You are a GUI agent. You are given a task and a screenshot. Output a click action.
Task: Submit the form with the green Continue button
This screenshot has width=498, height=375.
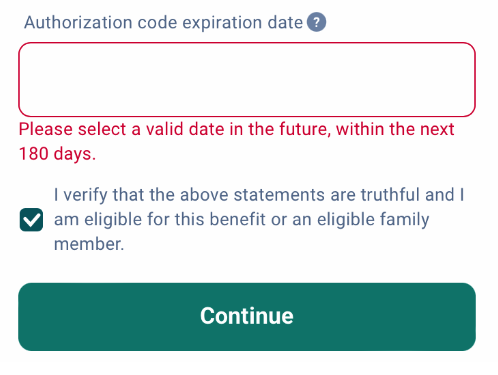click(x=247, y=317)
